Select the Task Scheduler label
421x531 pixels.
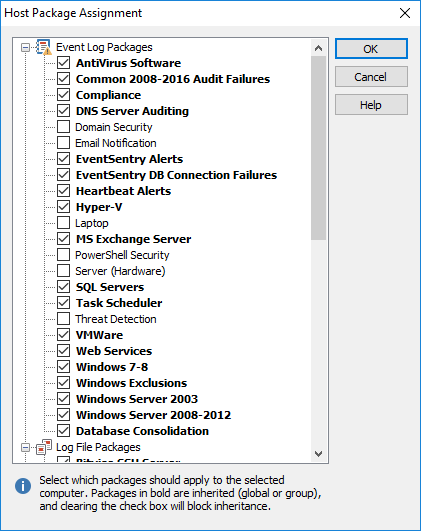tap(119, 303)
